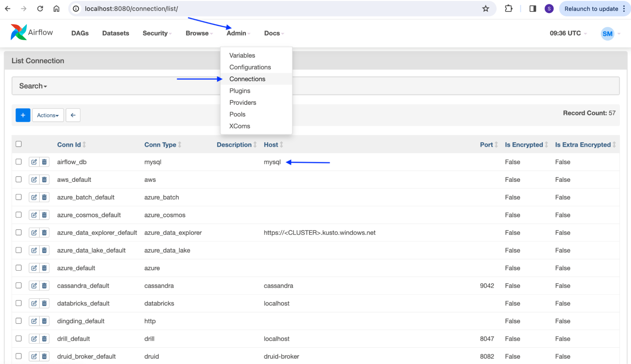The width and height of the screenshot is (631, 364).
Task: Click the delete icon for databricks_default
Action: pos(44,303)
